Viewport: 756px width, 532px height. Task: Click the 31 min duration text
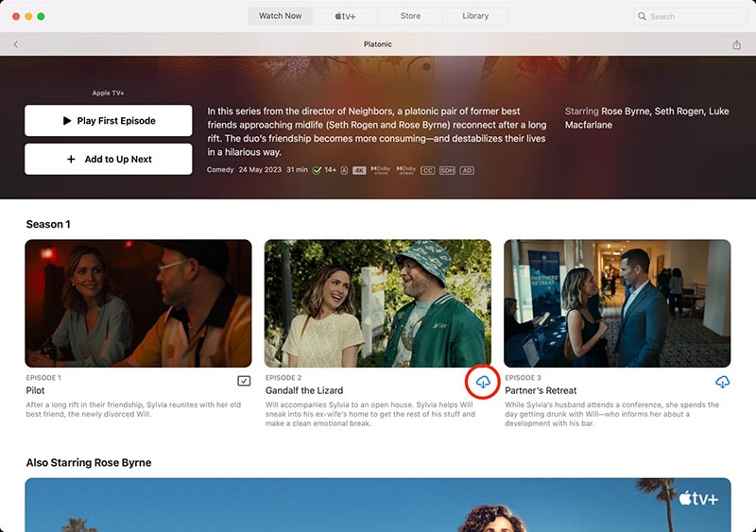[x=297, y=170]
